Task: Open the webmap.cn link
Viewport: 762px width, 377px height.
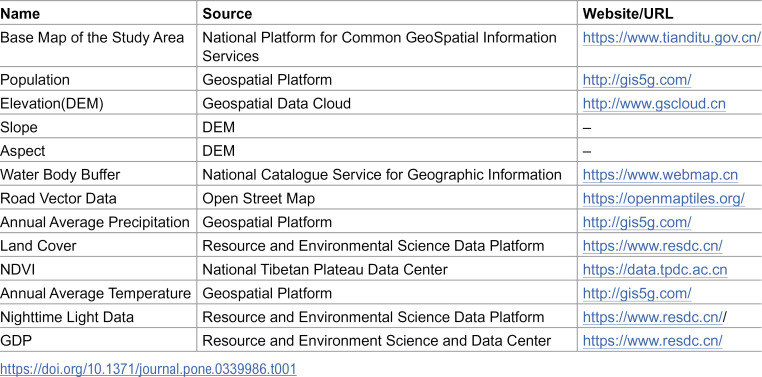Action: pyautogui.click(x=660, y=175)
